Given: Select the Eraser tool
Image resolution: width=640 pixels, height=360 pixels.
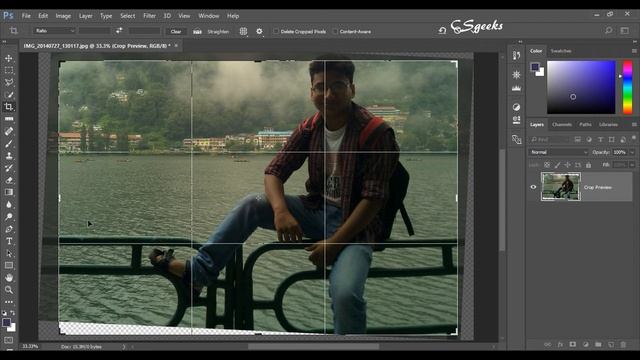Looking at the screenshot, I should [9, 180].
